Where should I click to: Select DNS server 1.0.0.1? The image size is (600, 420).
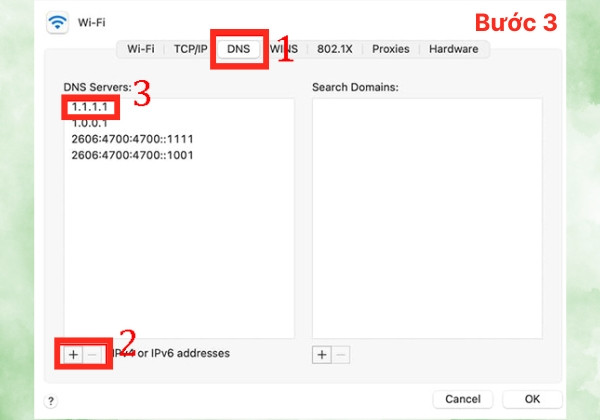90,123
